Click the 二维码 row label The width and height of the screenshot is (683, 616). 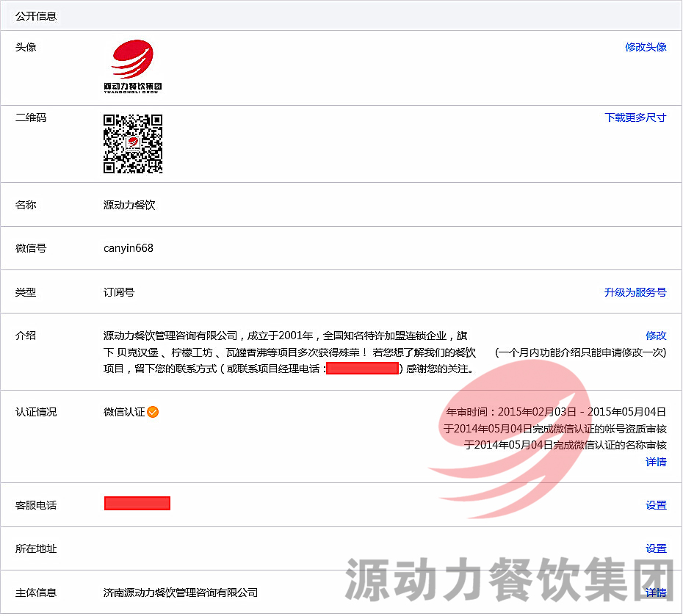pos(31,117)
